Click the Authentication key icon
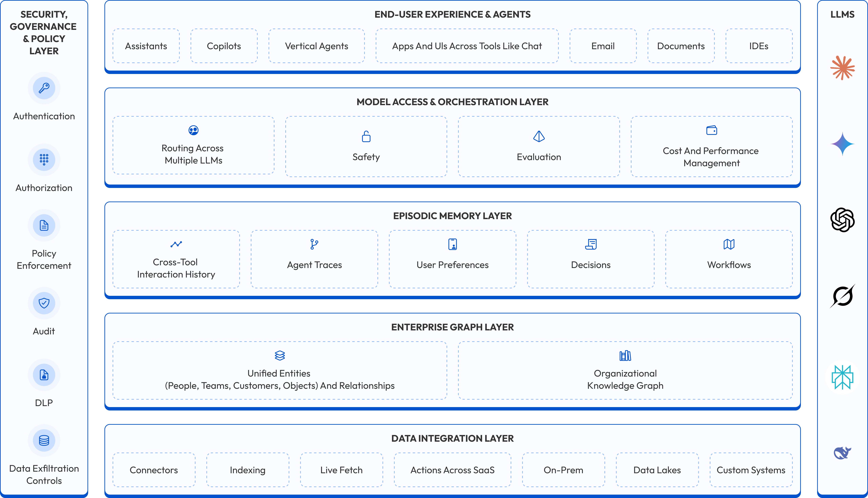 click(x=44, y=88)
